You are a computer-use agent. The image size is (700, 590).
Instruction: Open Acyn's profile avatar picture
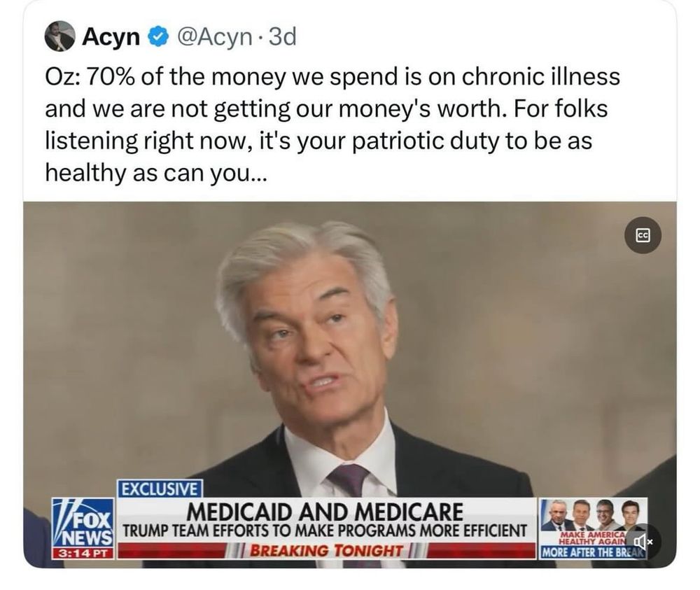pyautogui.click(x=59, y=36)
